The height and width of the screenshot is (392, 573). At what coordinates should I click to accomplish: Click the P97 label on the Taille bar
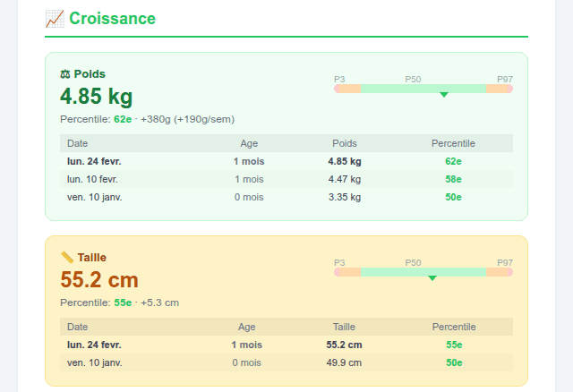click(505, 262)
